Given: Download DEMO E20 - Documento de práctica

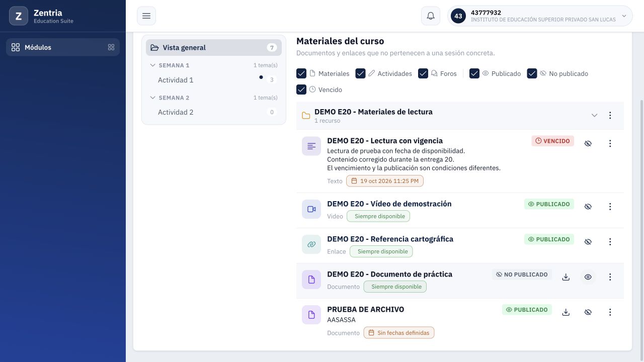Looking at the screenshot, I should tap(566, 277).
